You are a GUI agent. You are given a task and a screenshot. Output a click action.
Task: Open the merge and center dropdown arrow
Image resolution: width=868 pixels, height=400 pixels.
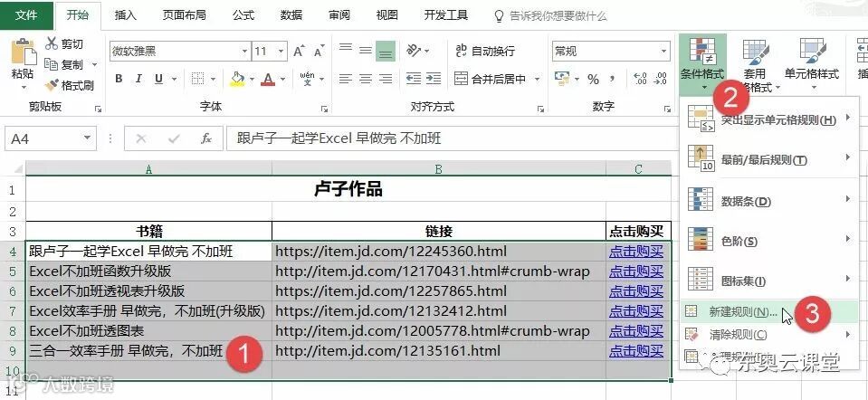pyautogui.click(x=537, y=79)
